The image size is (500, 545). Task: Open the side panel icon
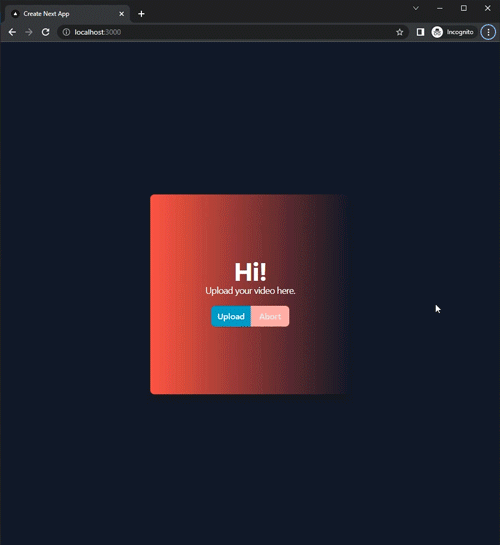(420, 32)
